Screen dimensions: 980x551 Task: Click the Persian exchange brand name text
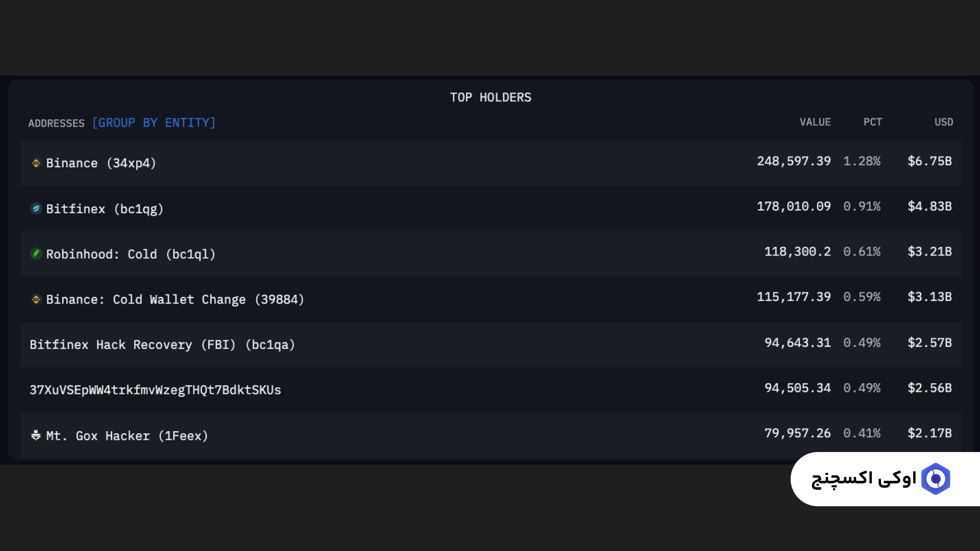point(864,479)
